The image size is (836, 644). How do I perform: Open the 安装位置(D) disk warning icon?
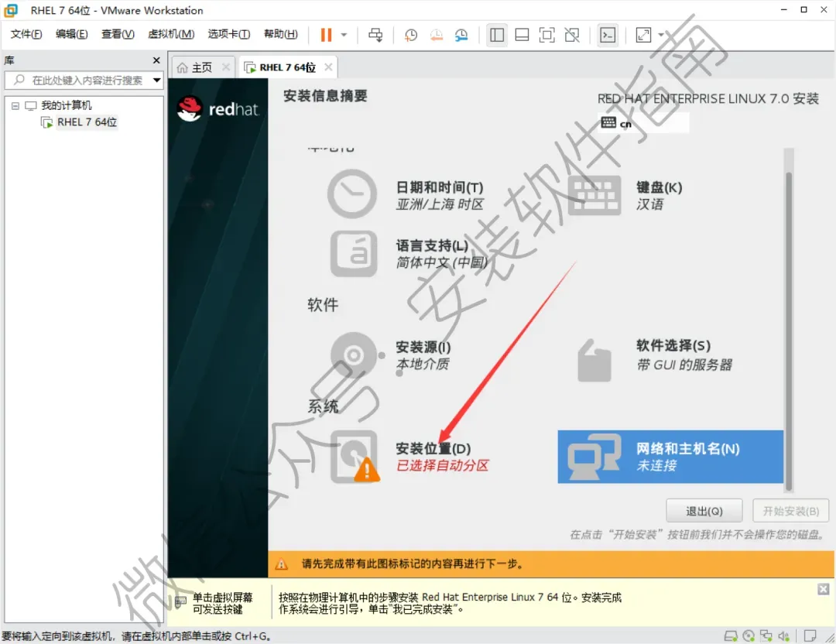(x=355, y=457)
